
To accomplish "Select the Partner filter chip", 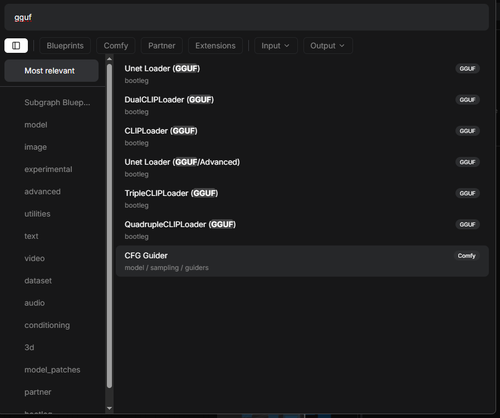I will click(162, 46).
